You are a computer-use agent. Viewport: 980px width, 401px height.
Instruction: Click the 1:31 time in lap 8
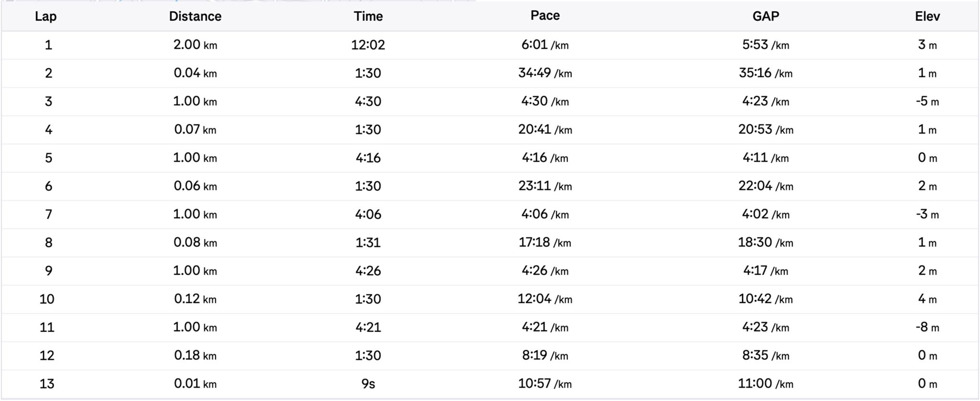[x=368, y=242]
